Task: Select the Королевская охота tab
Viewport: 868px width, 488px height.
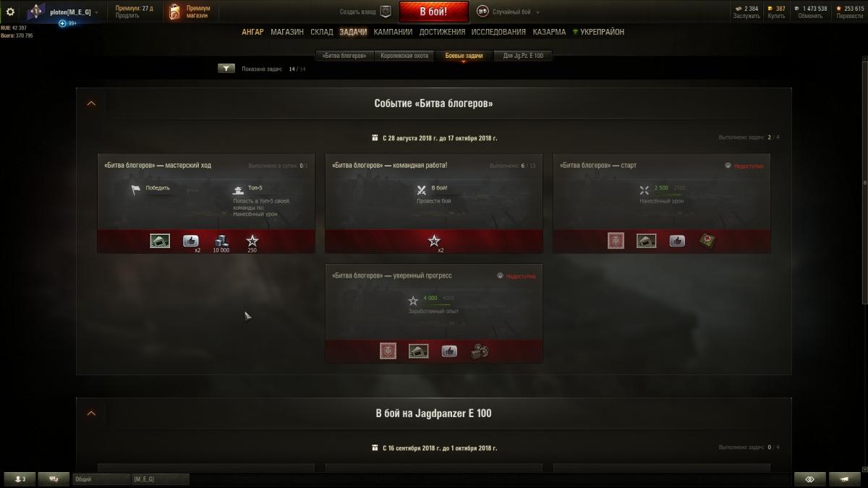Action: [x=404, y=56]
